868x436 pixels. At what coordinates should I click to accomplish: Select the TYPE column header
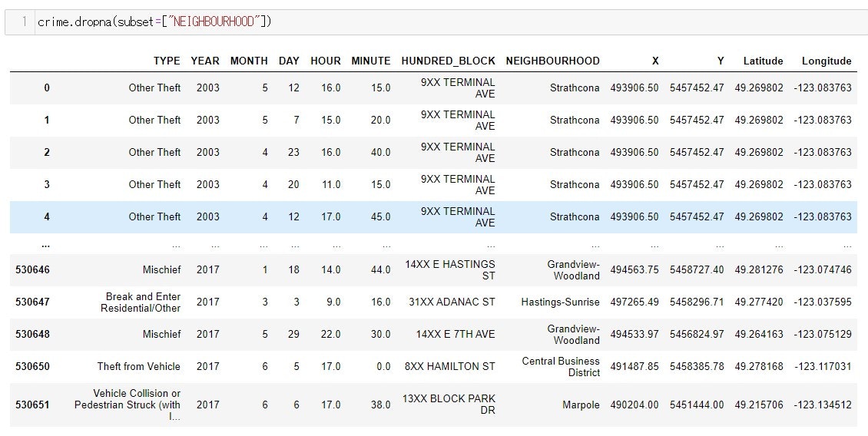[x=167, y=61]
